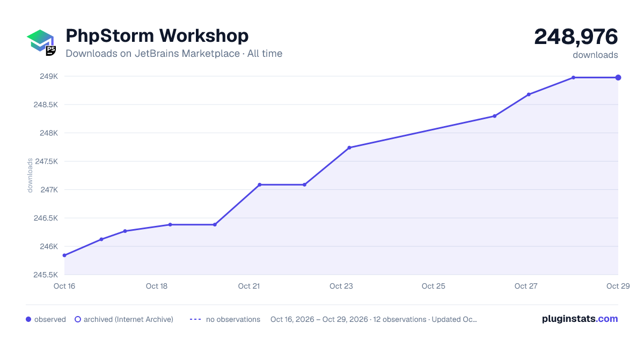Image resolution: width=644 pixels, height=338 pixels.
Task: Select the final data point on Oct 29
Action: pyautogui.click(x=618, y=78)
